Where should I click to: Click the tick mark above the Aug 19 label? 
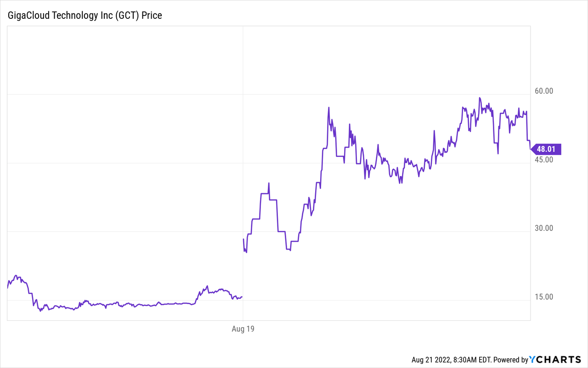tap(243, 322)
